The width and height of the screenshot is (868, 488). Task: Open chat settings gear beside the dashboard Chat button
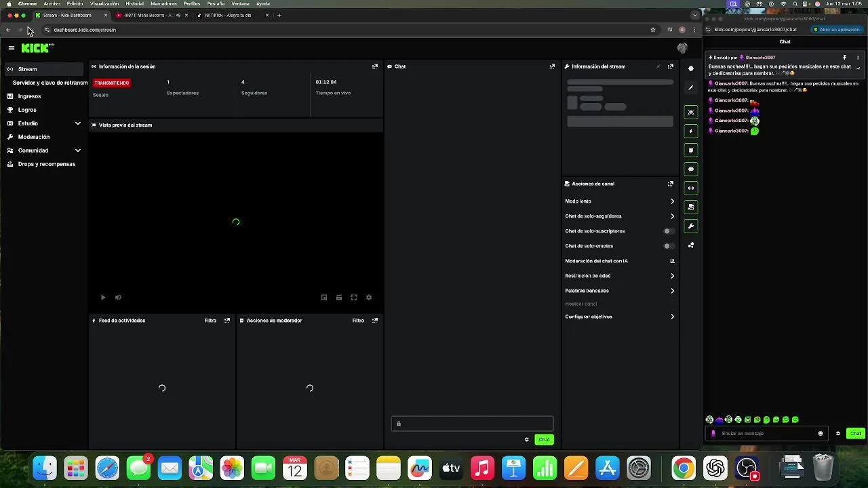click(527, 440)
